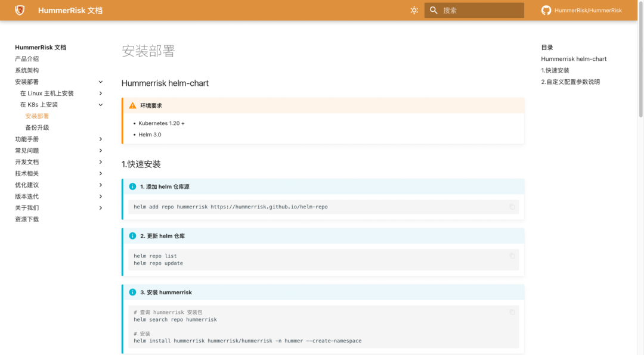Image resolution: width=644 pixels, height=355 pixels.
Task: Click the 功能手册 sidebar label
Action: [27, 139]
